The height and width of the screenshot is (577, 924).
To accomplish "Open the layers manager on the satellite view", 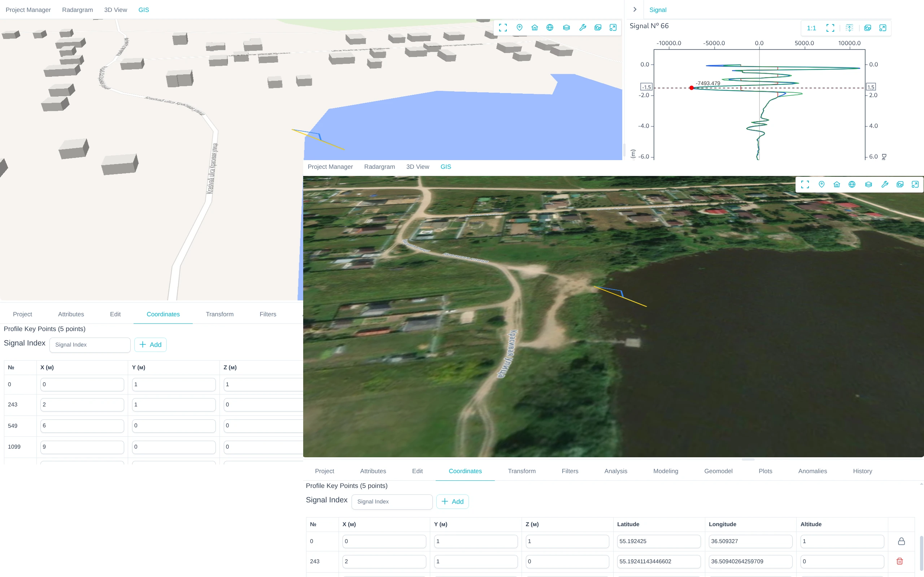I will (869, 184).
